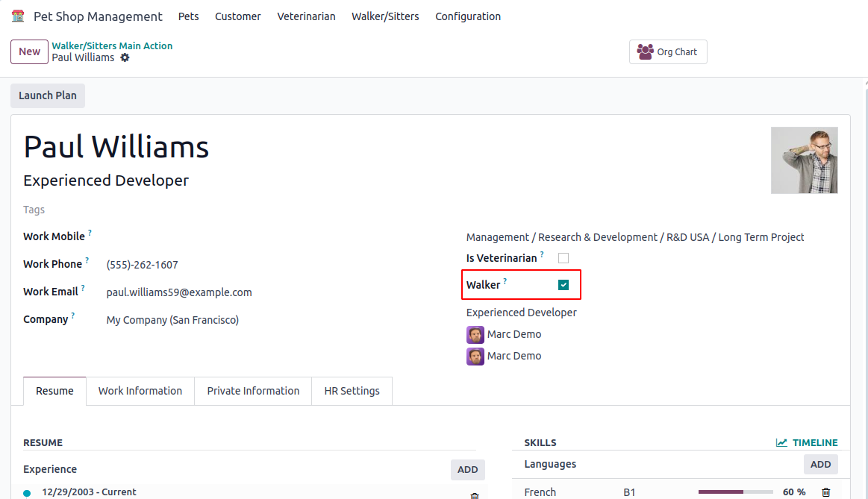The image size is (868, 499).
Task: Add a new Experience entry
Action: click(x=468, y=470)
